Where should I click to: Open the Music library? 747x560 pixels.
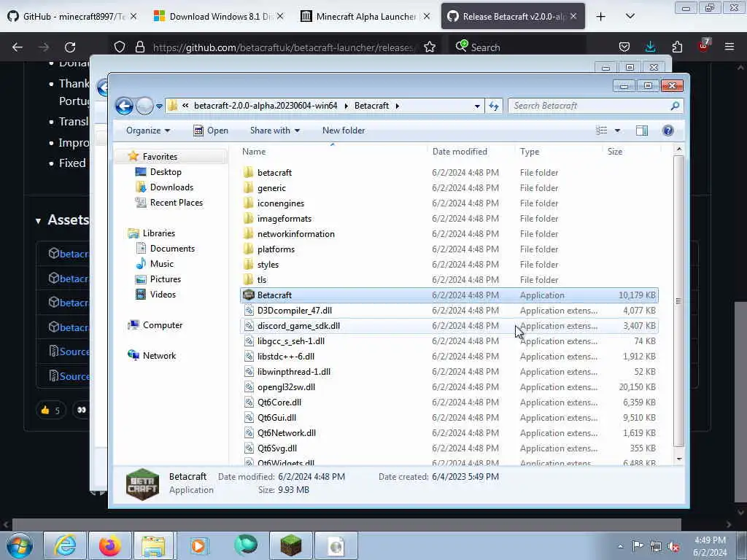(x=161, y=264)
